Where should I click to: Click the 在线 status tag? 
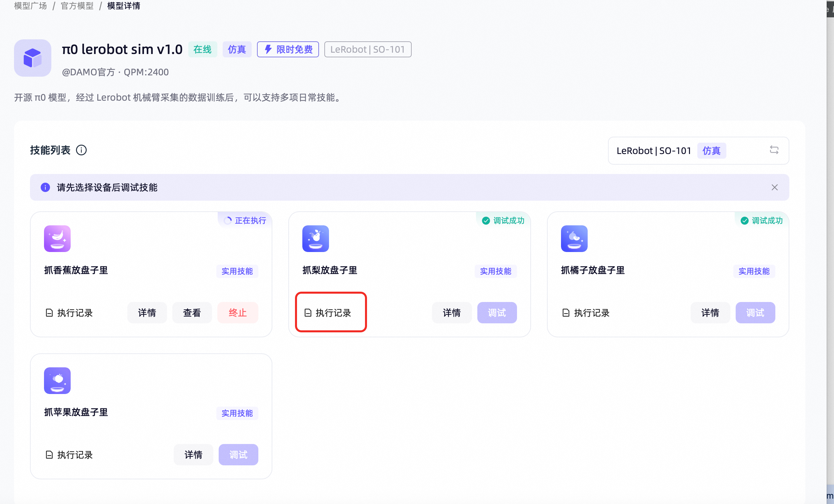click(202, 49)
